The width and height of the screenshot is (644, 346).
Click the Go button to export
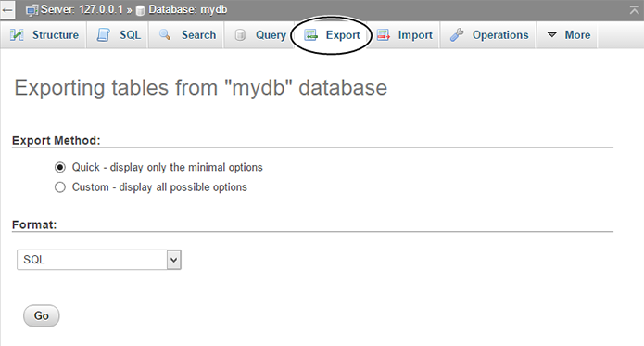tap(42, 315)
